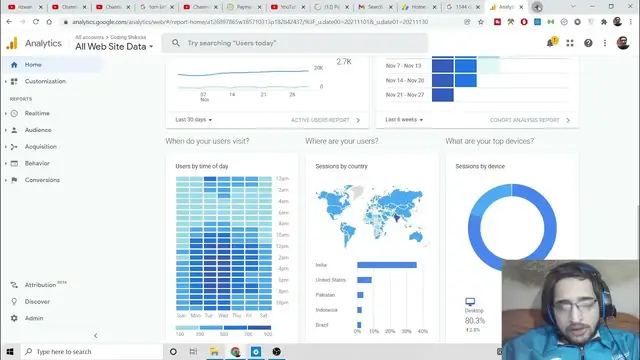Open File Explorer from taskbar

pos(214,351)
